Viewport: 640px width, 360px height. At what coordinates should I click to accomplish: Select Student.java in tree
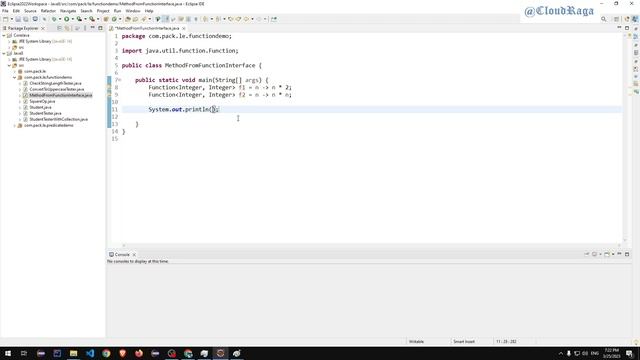click(40, 107)
